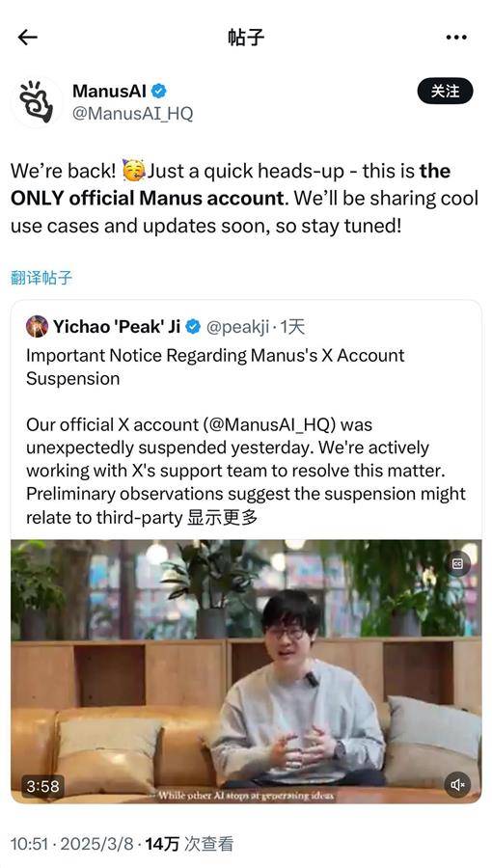Image resolution: width=492 pixels, height=868 pixels.
Task: Open the @ManusAI_HQ handle
Action: [133, 114]
